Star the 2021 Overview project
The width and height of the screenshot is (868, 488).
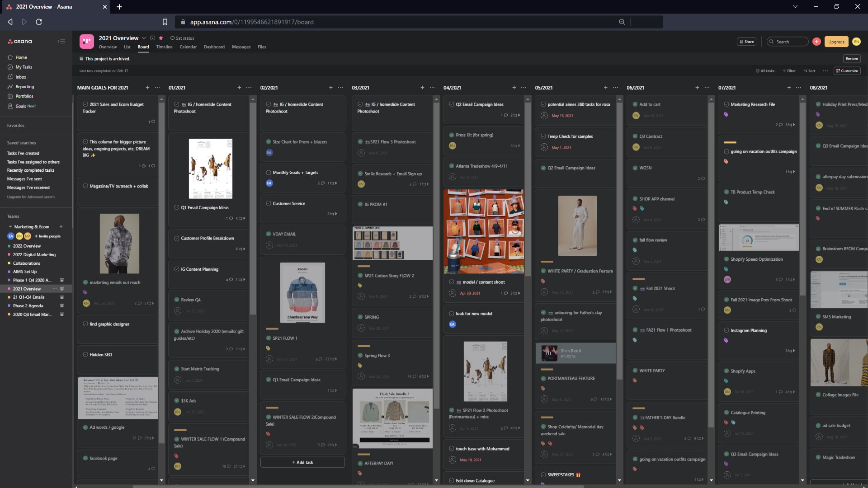point(161,38)
